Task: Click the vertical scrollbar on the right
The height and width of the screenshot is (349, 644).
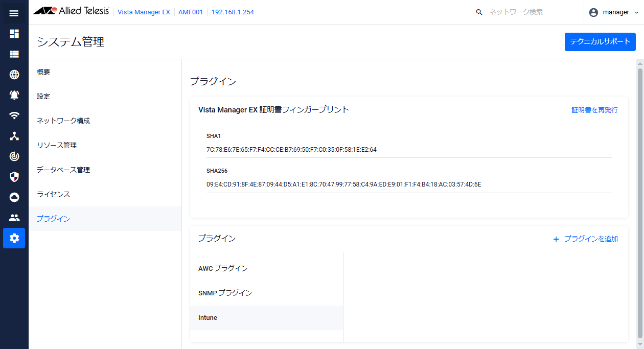Action: [x=640, y=203]
